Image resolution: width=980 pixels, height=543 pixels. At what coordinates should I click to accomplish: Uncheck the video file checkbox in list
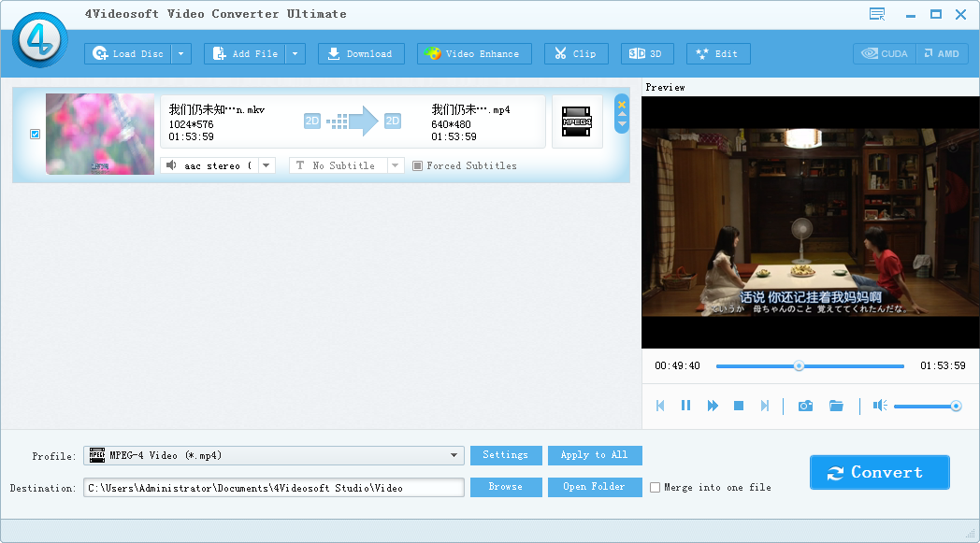(x=36, y=135)
